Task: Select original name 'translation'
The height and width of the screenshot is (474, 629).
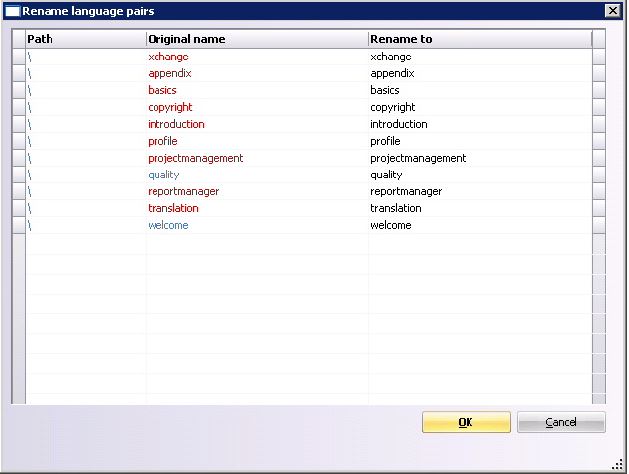Action: click(173, 209)
